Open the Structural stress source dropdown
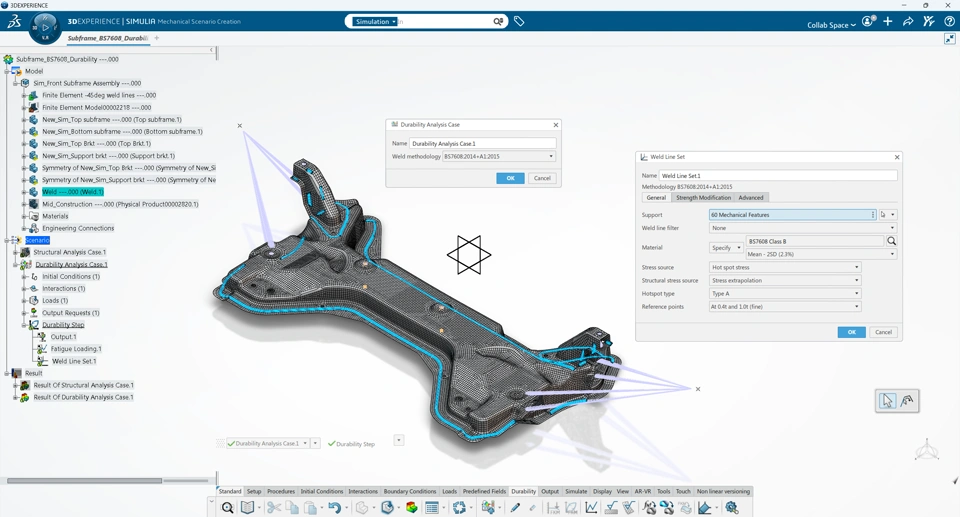This screenshot has height=517, width=960. (x=785, y=280)
